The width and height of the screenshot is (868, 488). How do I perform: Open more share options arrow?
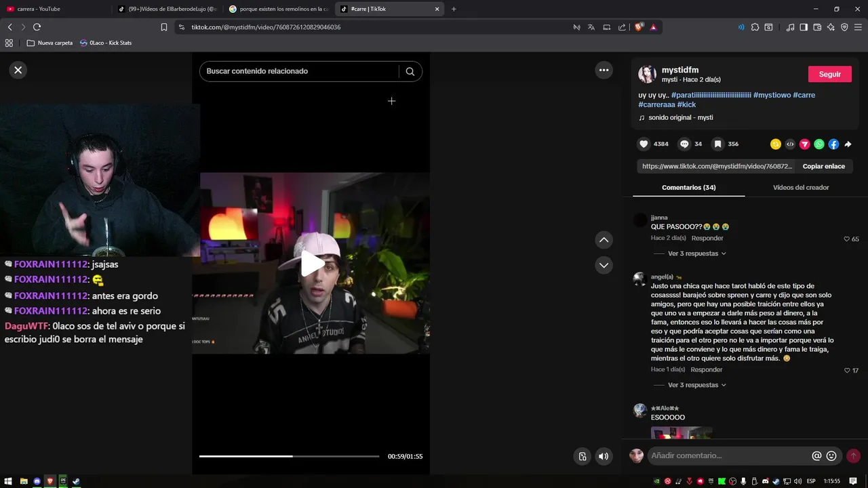tap(848, 144)
